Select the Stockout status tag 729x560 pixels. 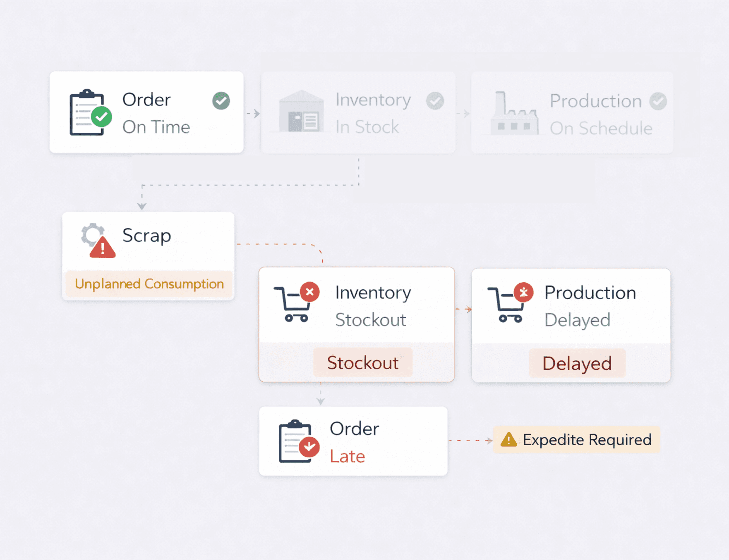coord(362,363)
